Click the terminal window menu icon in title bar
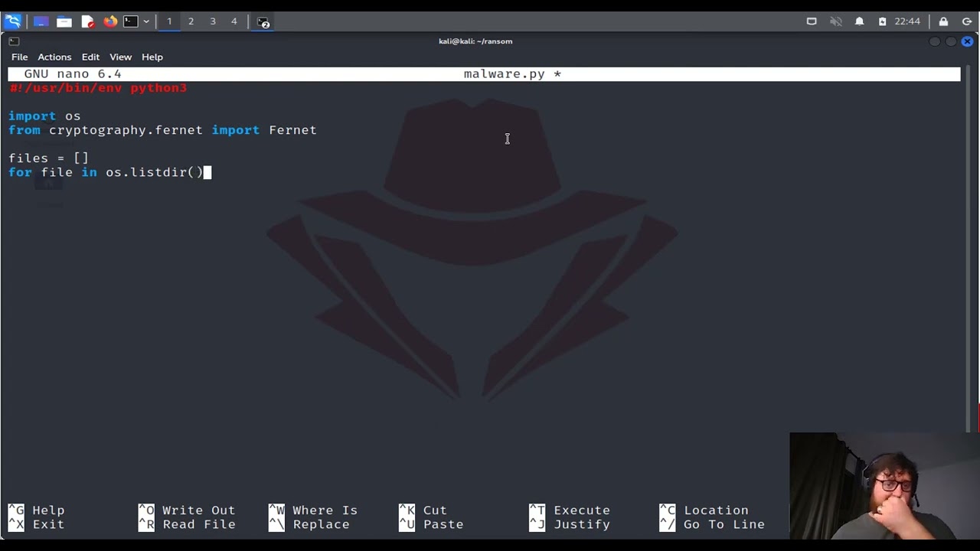 pos(14,41)
